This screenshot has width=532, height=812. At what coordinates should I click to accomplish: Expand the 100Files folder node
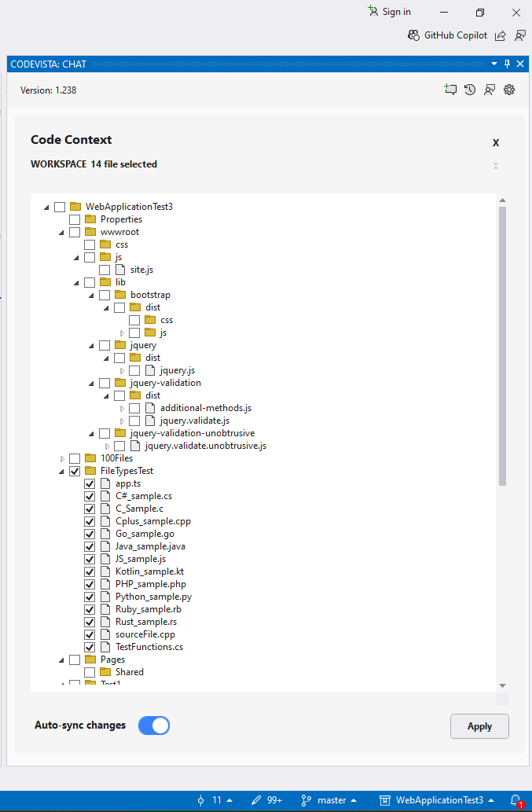[62, 459]
